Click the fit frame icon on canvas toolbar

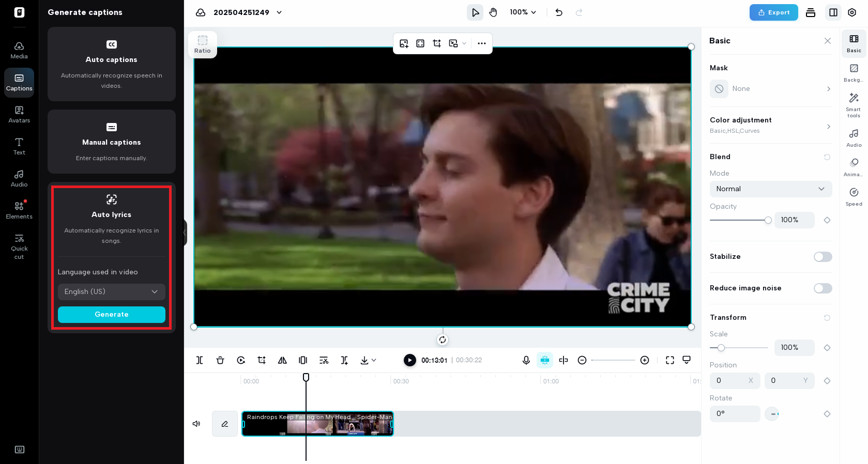[420, 43]
